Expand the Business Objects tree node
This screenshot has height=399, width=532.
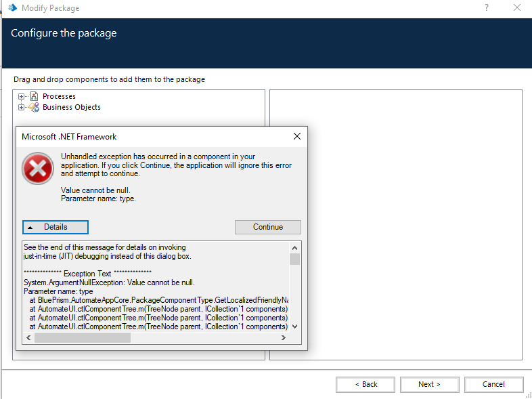tap(22, 108)
